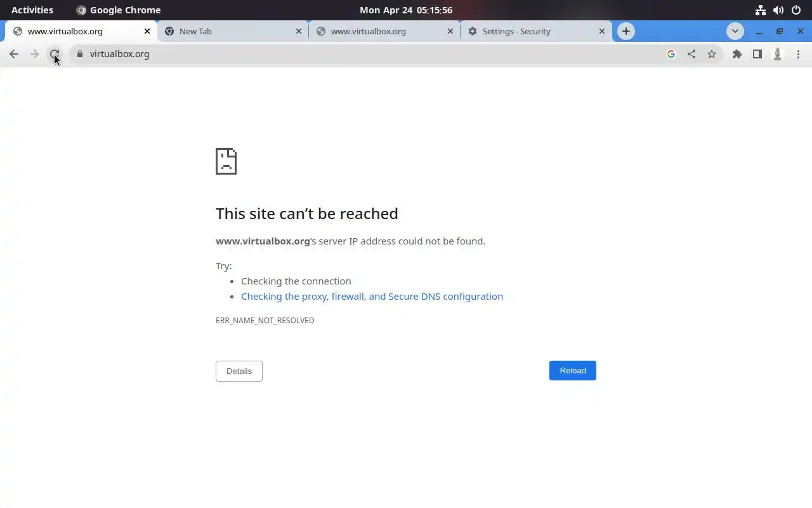Image resolution: width=812 pixels, height=508 pixels.
Task: View site info via padlock icon
Action: coord(79,54)
